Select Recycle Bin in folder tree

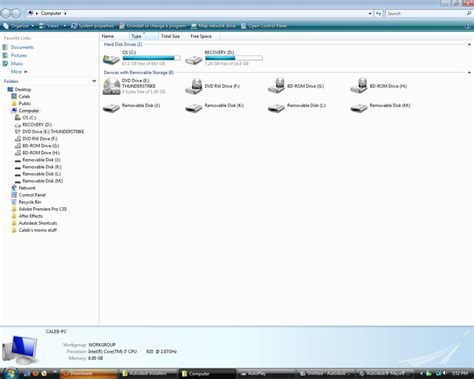click(30, 202)
